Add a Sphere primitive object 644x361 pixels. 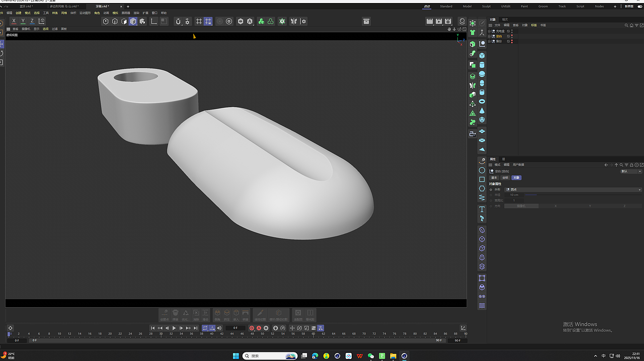coord(482,74)
